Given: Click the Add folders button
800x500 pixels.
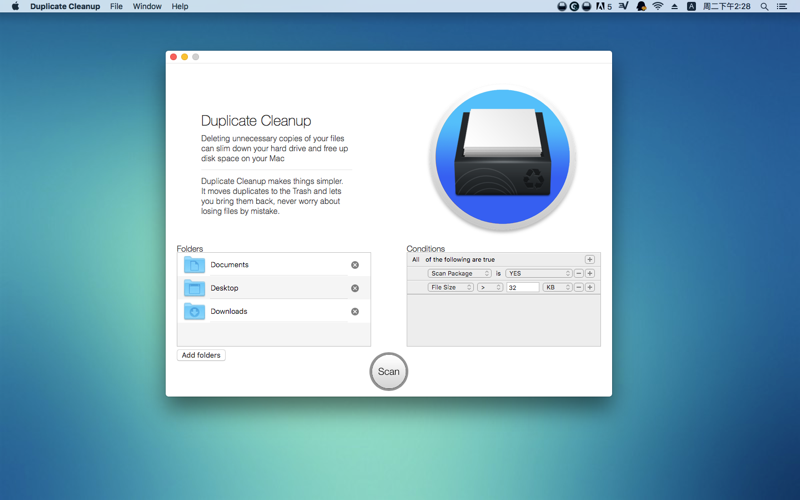Looking at the screenshot, I should click(x=201, y=355).
